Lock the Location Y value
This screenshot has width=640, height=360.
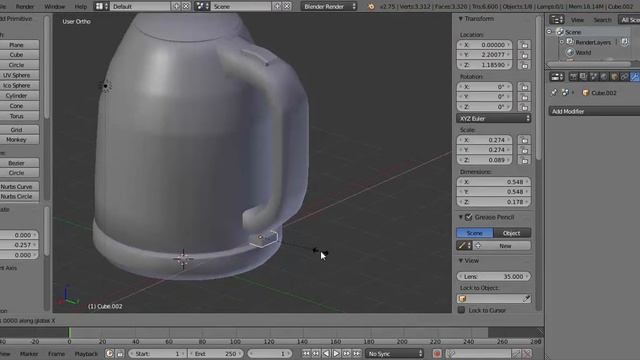(524, 55)
